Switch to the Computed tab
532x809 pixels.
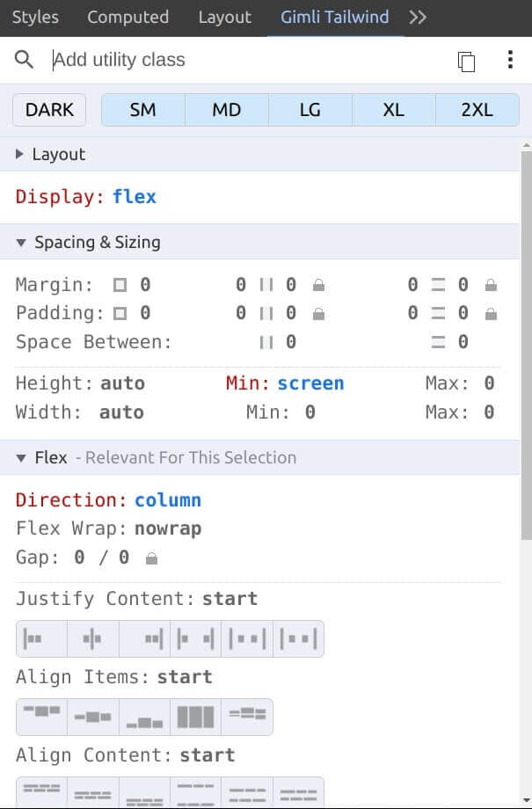128,17
